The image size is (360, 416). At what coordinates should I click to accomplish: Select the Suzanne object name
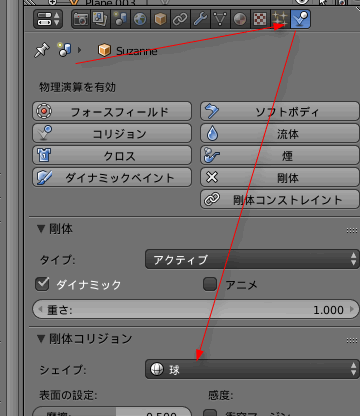[137, 51]
